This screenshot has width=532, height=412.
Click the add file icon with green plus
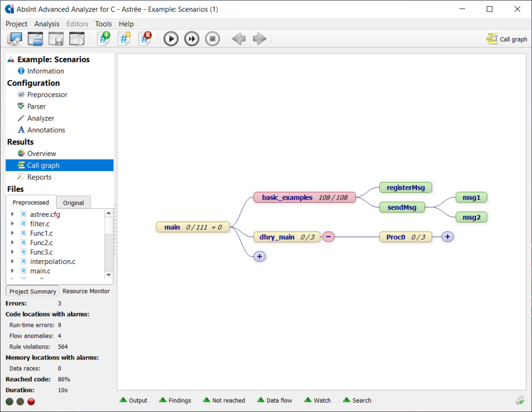[103, 38]
